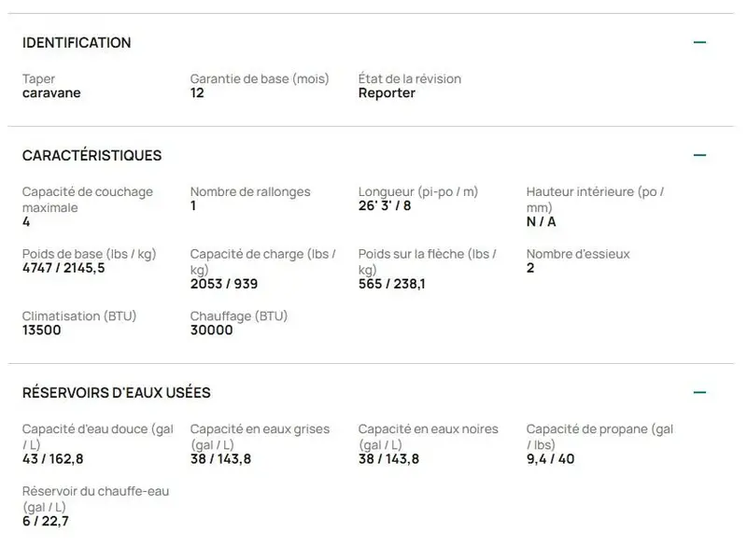This screenshot has width=747, height=560.
Task: Click the Nombre d'essieux label
Action: (578, 254)
